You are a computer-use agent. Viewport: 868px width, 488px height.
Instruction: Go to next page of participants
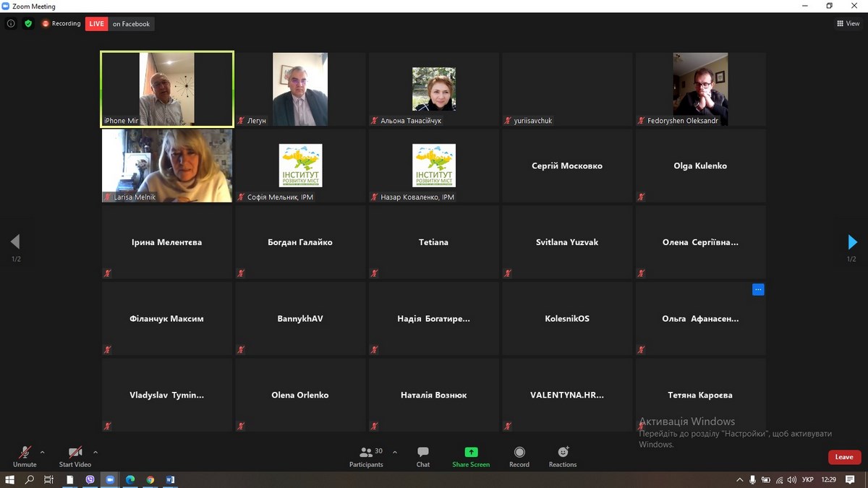pos(852,242)
